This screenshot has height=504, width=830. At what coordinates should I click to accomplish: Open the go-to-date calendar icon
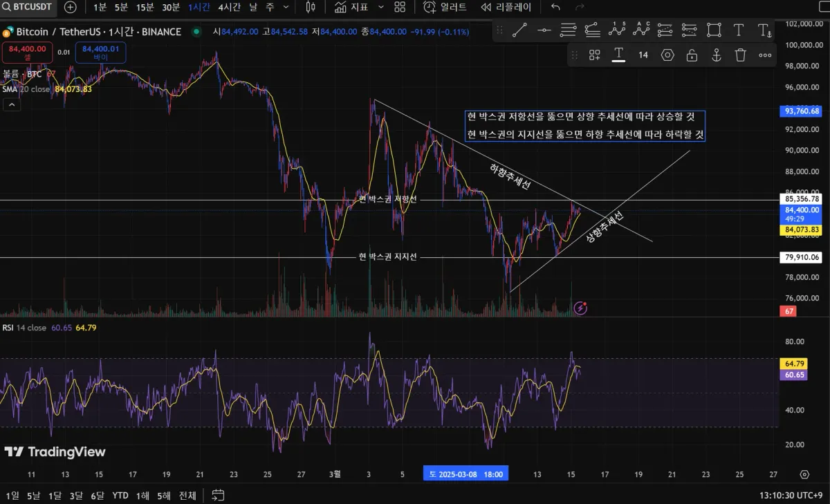coord(218,495)
